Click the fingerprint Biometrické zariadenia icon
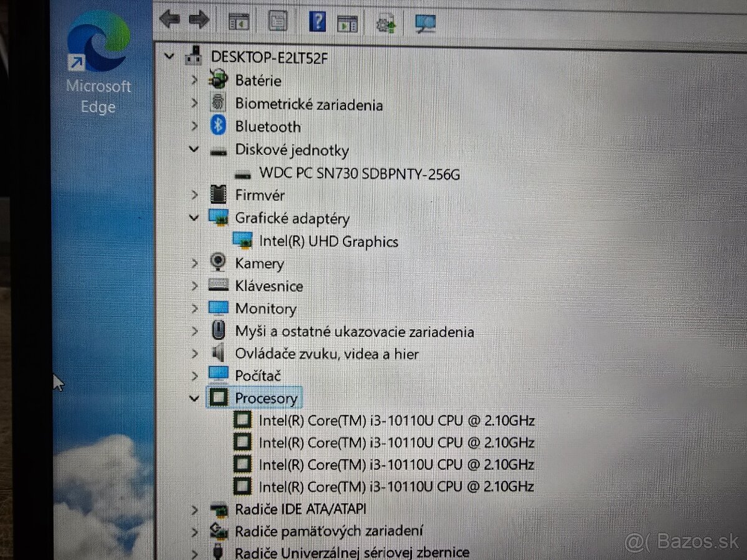Screen dimensions: 747x560 pos(218,103)
